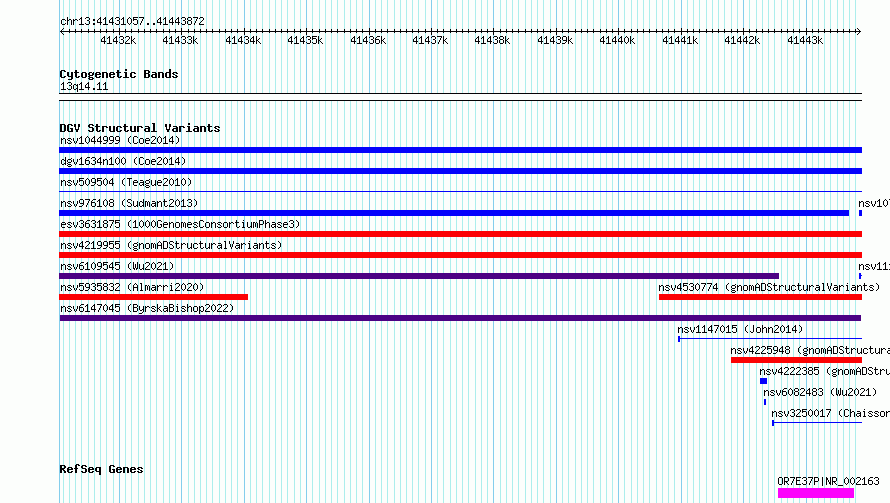
Task: Open the dgv1634n100 (Coe2014) label
Action: [x=123, y=161]
